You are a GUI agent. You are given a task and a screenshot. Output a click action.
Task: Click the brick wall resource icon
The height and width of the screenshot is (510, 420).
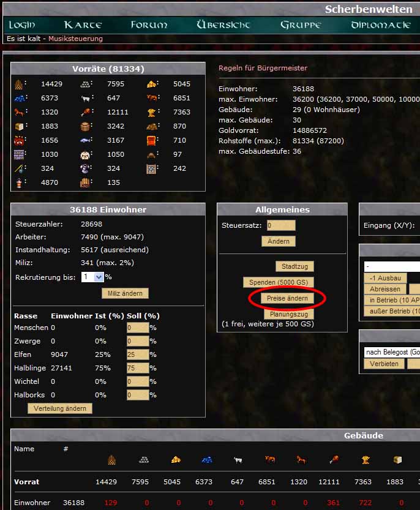(20, 154)
